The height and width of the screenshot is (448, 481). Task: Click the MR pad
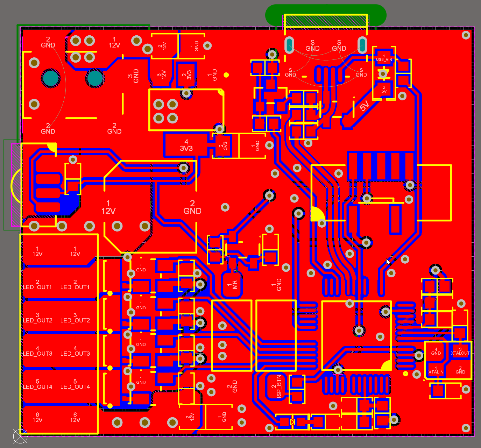(x=232, y=284)
